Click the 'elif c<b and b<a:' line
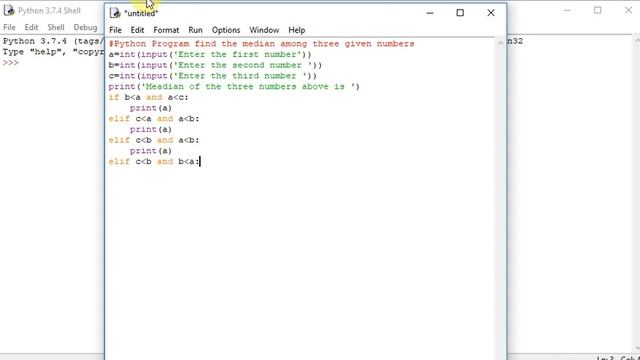Image resolution: width=640 pixels, height=360 pixels. (154, 162)
